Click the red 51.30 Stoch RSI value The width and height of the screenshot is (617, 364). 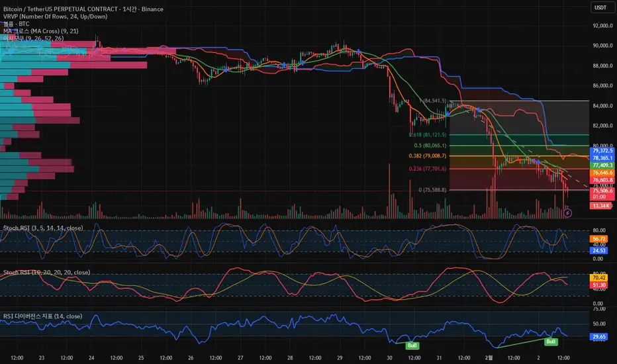(598, 285)
